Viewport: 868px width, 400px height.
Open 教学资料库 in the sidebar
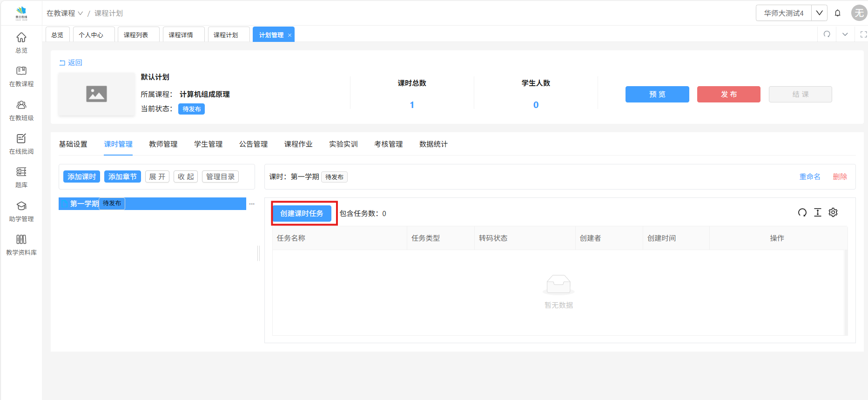21,244
